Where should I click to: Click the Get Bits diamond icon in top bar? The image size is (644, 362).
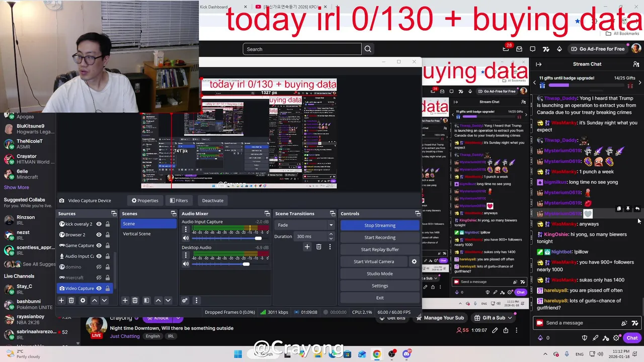click(x=559, y=49)
